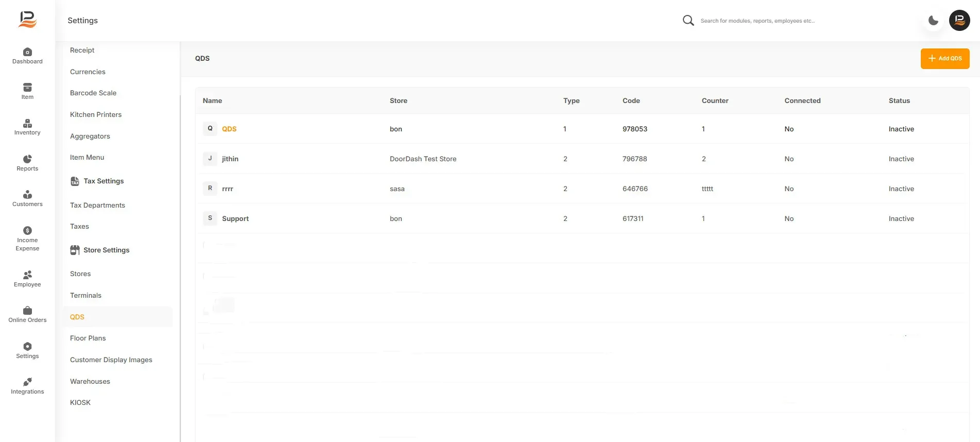980x442 pixels.
Task: Click code 617311 cell
Action: (633, 219)
